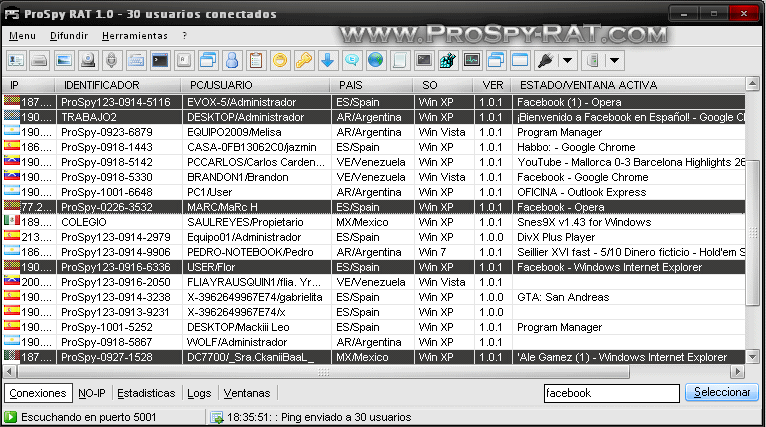
Task: Click the server tower icon
Action: [593, 61]
